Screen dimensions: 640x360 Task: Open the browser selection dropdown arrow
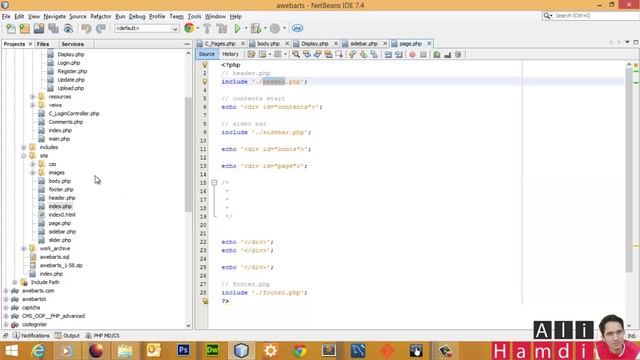point(198,29)
